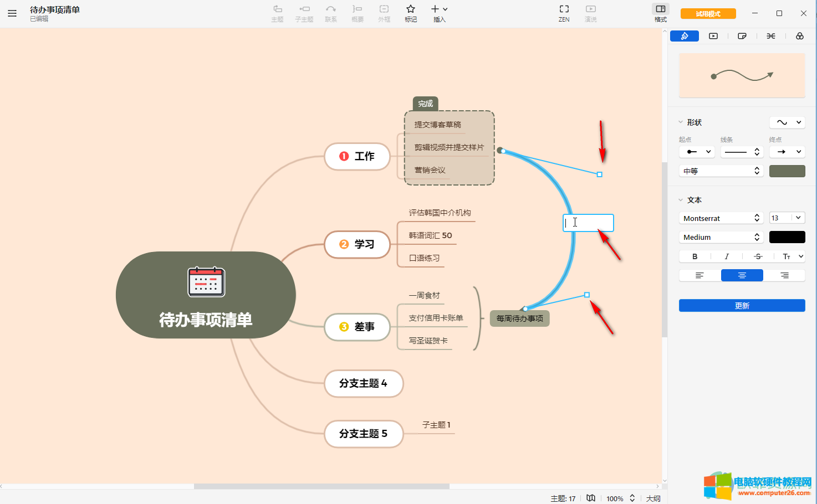Switch to 大纲 outline view
Screen dimensions: 817x504
click(653, 498)
